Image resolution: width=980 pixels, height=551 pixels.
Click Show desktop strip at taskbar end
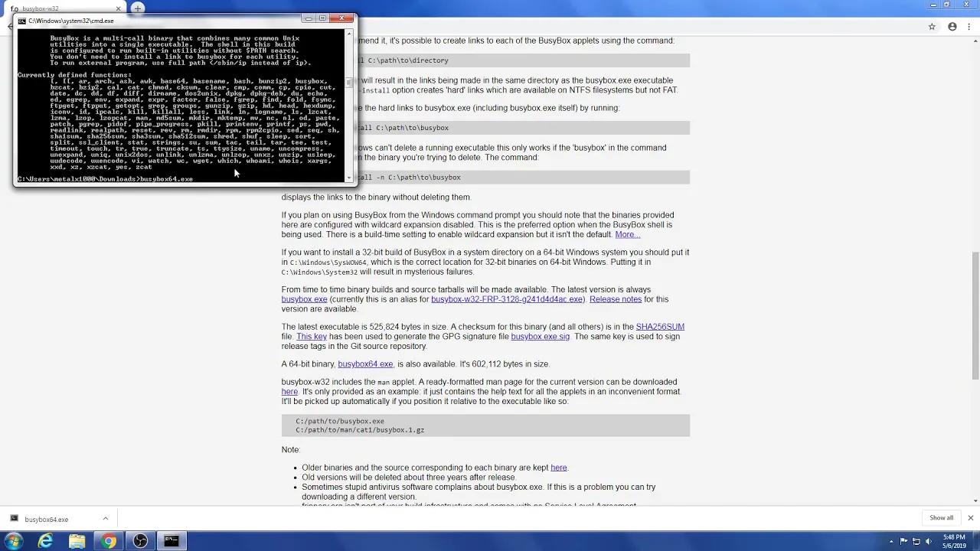pyautogui.click(x=975, y=541)
